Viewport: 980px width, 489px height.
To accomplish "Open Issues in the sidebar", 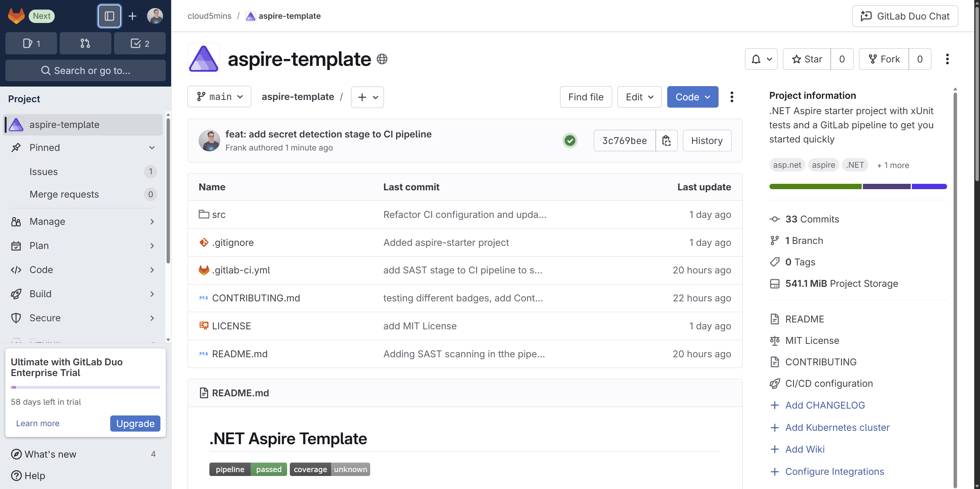I will click(x=83, y=172).
